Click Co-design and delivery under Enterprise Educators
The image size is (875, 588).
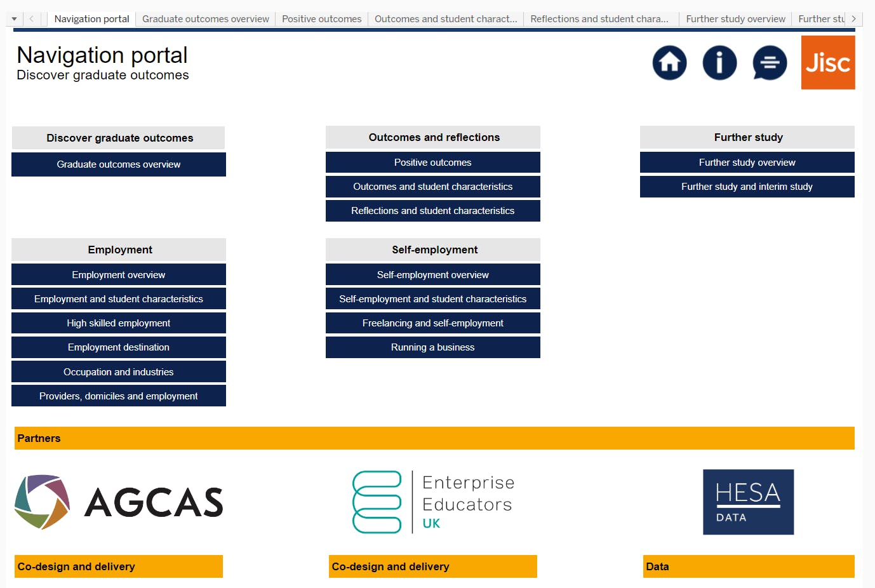click(433, 566)
